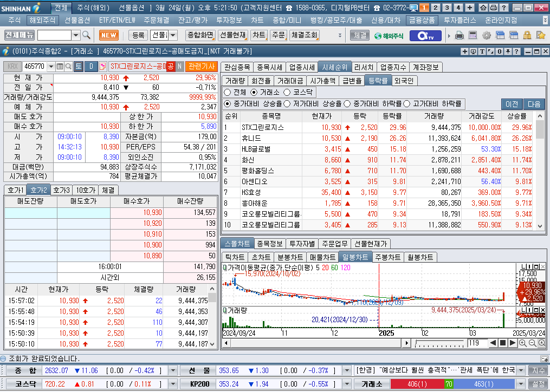Click the 전체메뉴 button
550x392 pixels.
(x=20, y=35)
